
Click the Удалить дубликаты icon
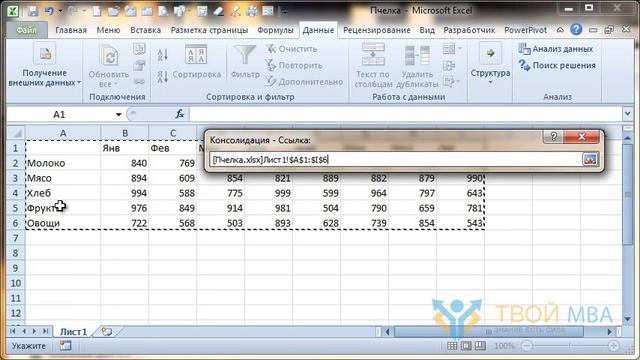417,56
